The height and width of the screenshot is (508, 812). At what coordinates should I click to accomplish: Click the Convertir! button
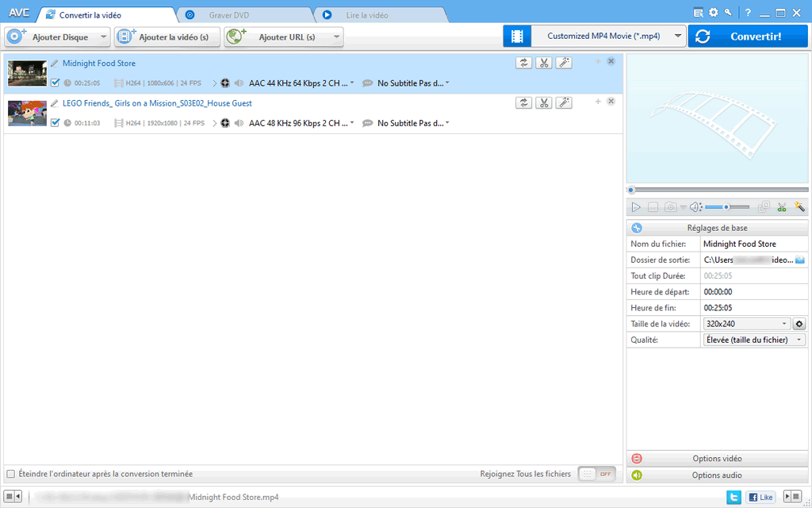[x=747, y=37]
